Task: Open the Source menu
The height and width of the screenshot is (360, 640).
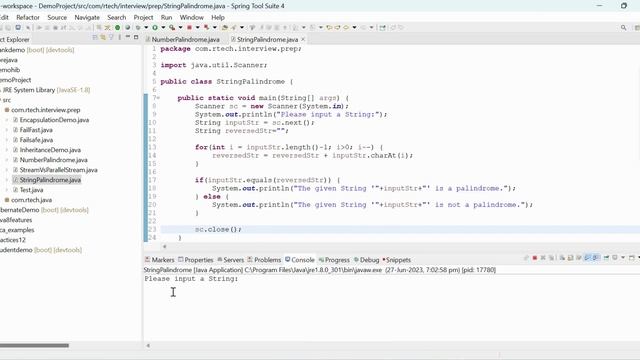Action: (x=57, y=18)
